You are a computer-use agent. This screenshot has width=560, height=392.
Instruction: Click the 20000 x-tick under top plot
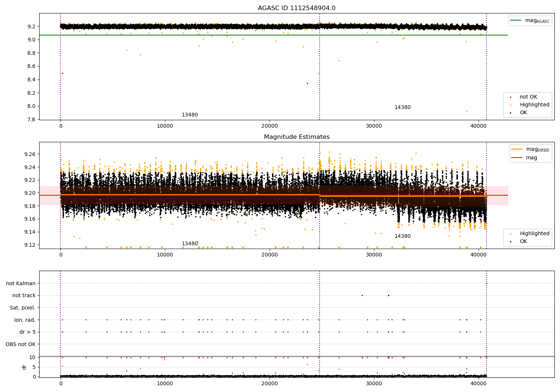click(270, 126)
